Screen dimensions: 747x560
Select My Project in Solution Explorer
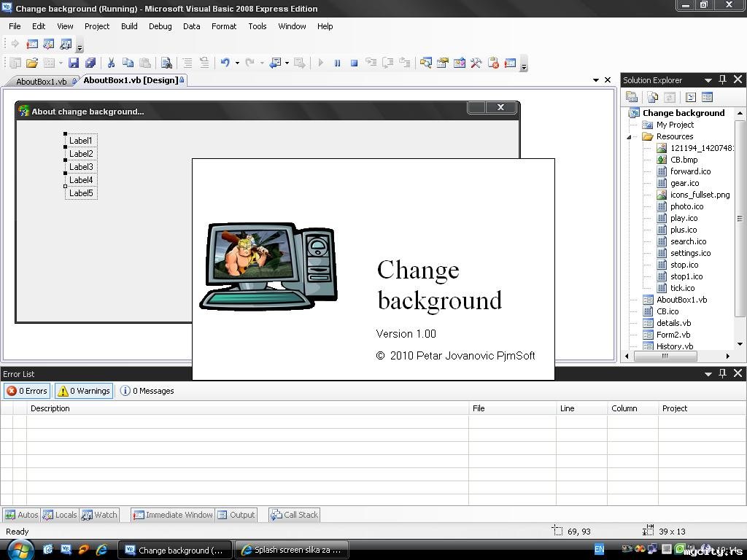point(675,125)
